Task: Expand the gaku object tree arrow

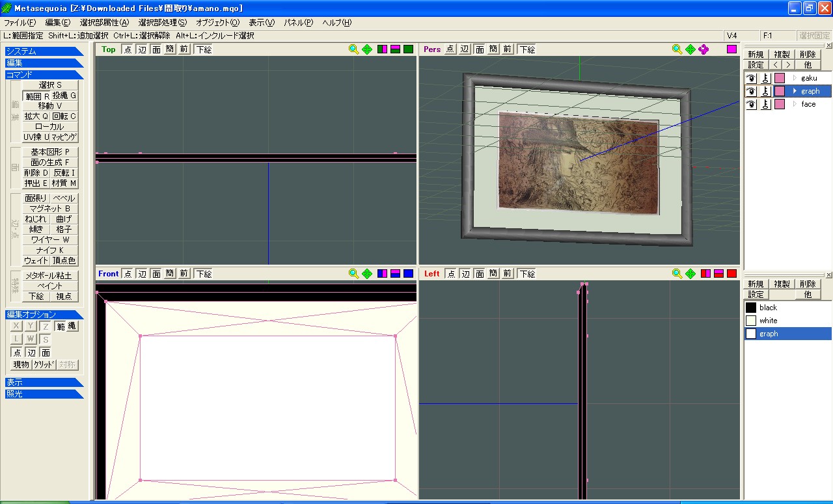Action: point(795,78)
